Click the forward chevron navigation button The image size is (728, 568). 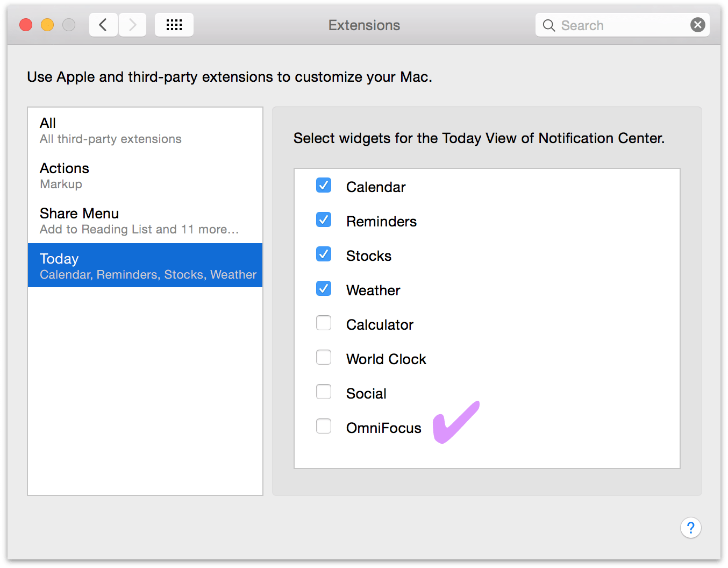[132, 25]
